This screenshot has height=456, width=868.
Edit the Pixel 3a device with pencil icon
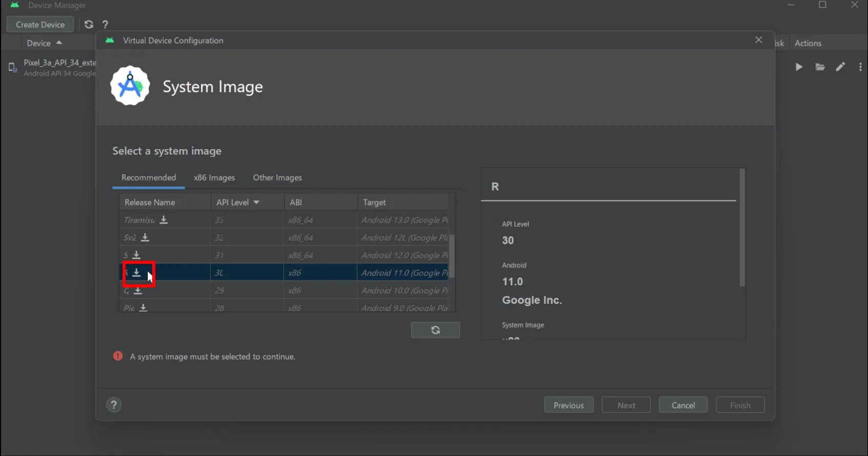tap(840, 67)
